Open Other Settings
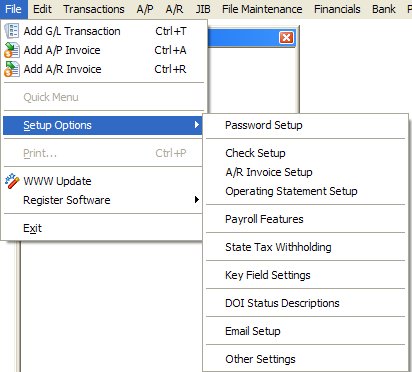This screenshot has height=372, width=412. tap(306, 359)
